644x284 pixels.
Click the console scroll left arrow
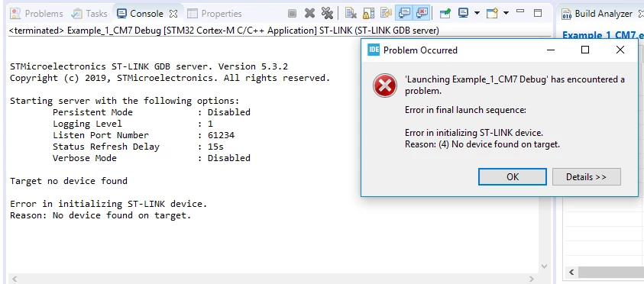(15, 279)
